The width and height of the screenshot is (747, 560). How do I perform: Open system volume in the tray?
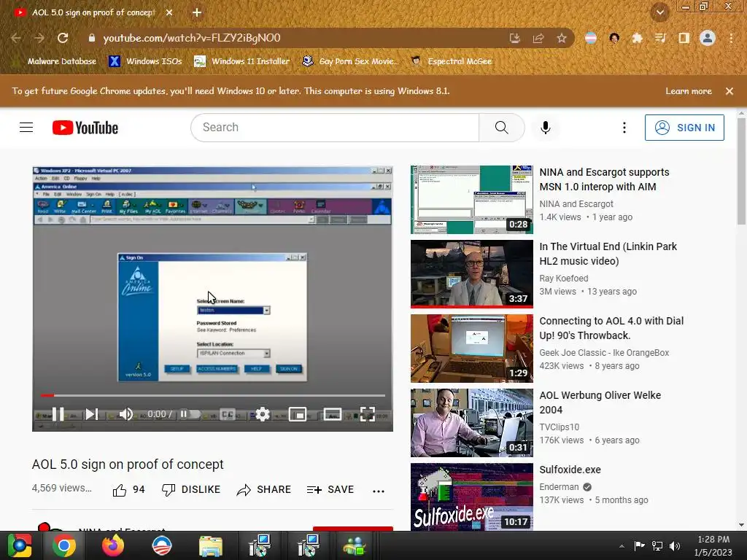coord(675,545)
